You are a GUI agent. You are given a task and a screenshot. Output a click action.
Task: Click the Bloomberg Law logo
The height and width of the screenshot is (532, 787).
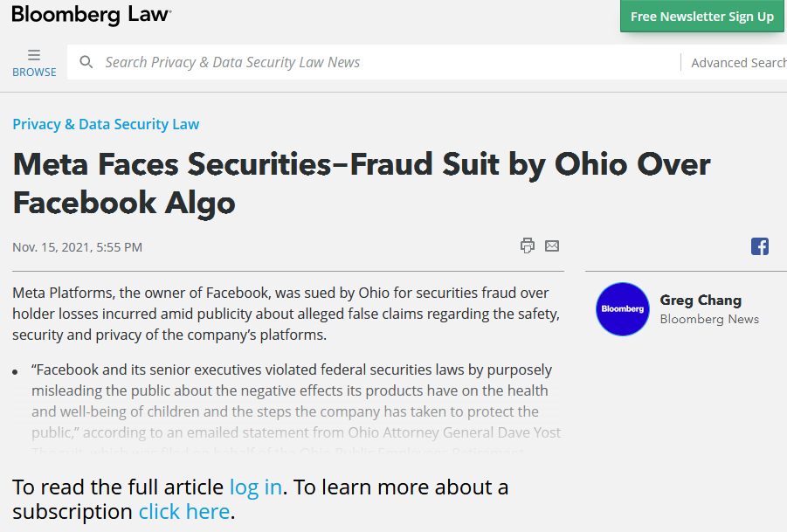tap(92, 15)
